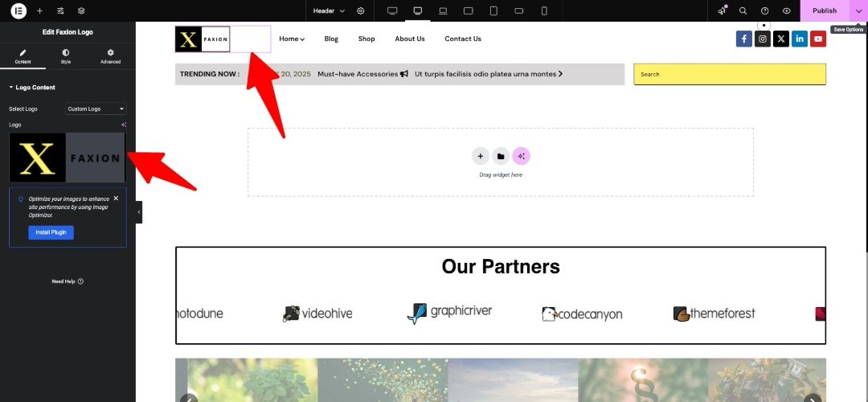
Task: Open the Select Logo dropdown
Action: point(96,109)
